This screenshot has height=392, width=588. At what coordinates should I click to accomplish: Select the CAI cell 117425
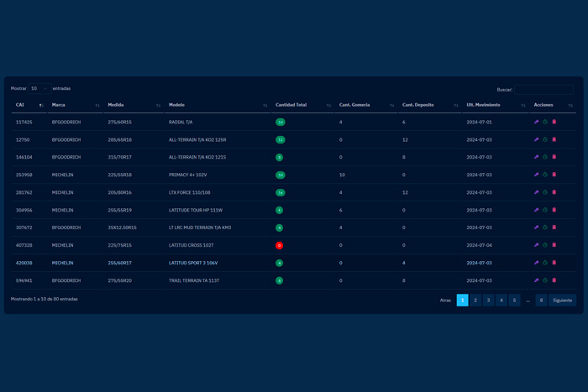[x=24, y=123]
